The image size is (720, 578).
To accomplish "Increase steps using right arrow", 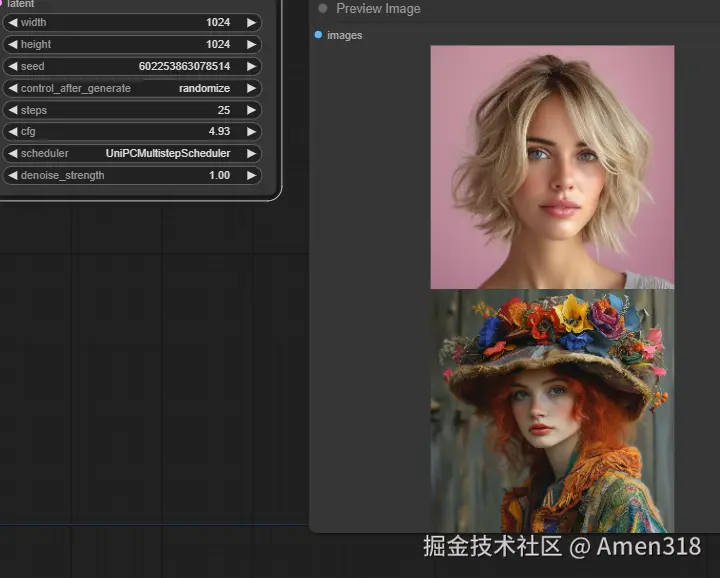I will point(251,110).
